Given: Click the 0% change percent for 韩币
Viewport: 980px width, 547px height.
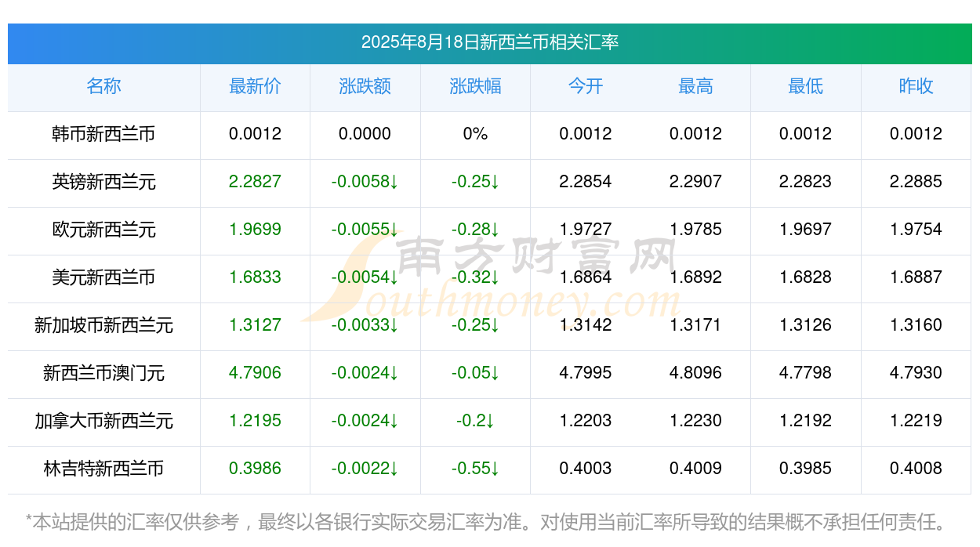Looking at the screenshot, I should [475, 134].
